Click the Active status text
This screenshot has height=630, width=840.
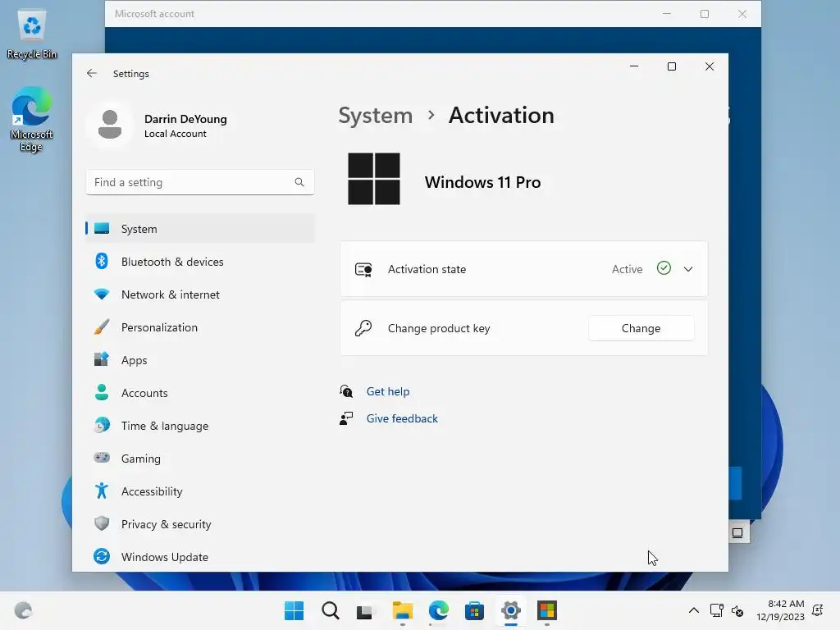[x=627, y=269]
